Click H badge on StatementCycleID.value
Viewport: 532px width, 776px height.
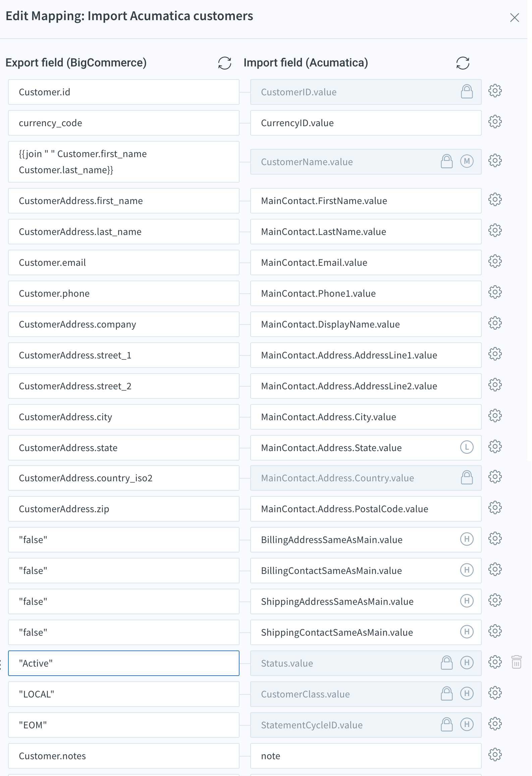(467, 725)
